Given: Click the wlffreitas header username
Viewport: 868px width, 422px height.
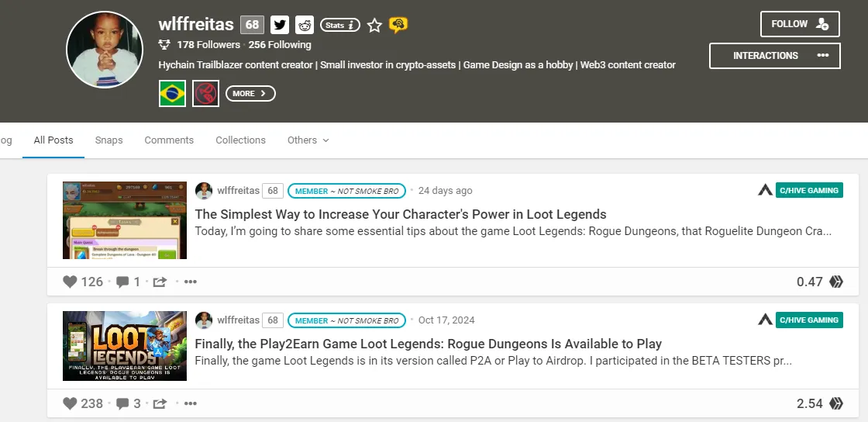Looking at the screenshot, I should [x=196, y=24].
